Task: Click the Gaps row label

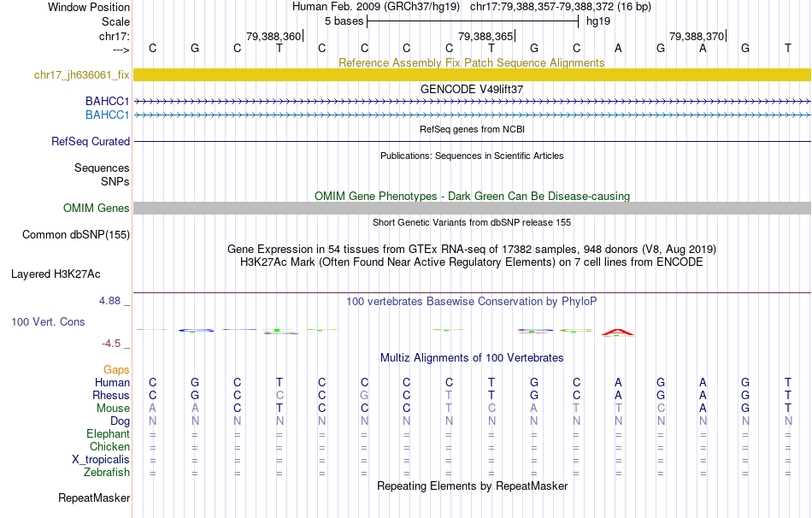Action: pyautogui.click(x=116, y=370)
